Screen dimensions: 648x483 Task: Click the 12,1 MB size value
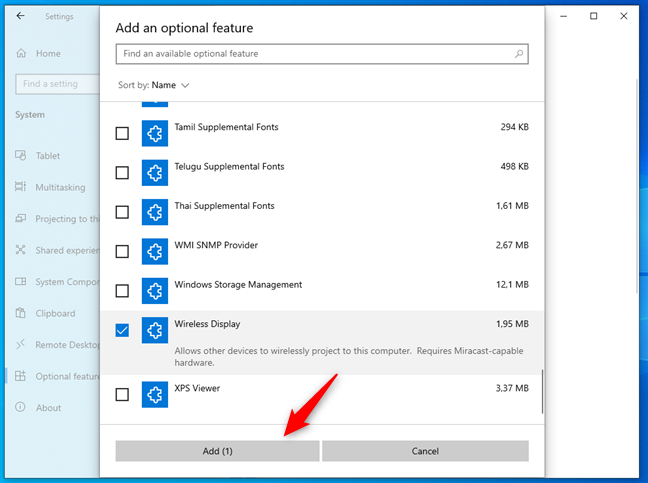pyautogui.click(x=512, y=285)
